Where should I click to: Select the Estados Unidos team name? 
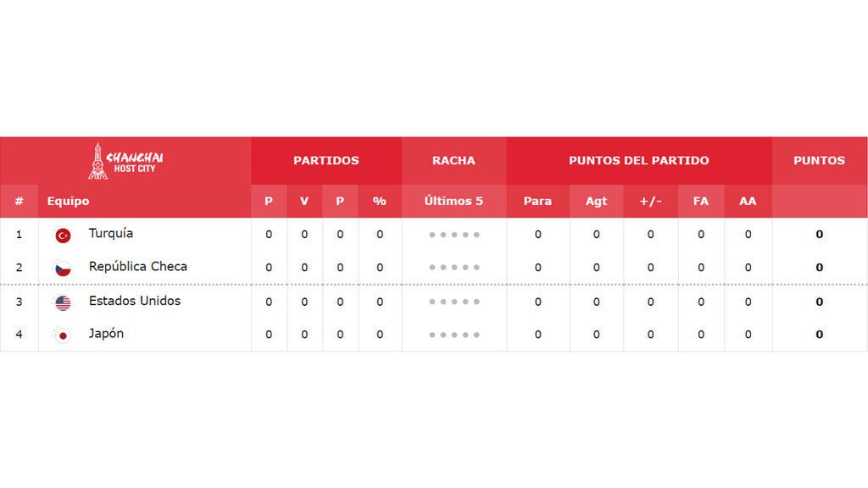pyautogui.click(x=135, y=301)
